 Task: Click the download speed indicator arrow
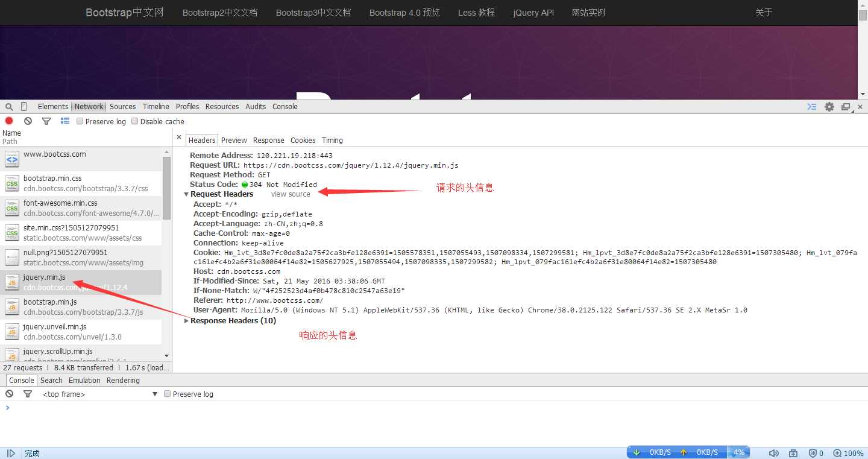point(637,452)
